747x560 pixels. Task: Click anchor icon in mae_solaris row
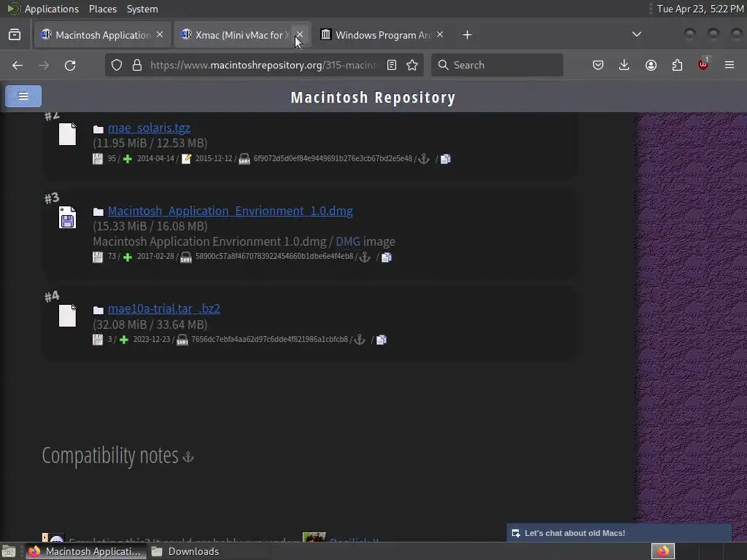(424, 159)
